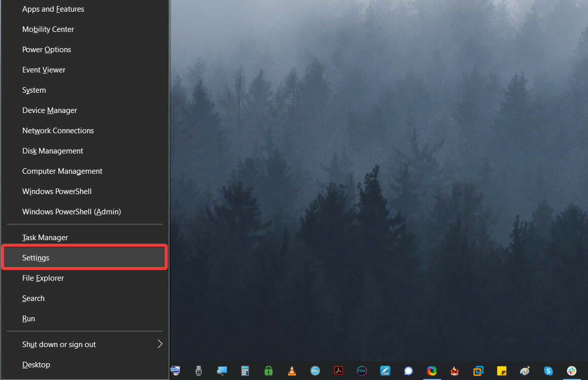Screen dimensions: 588x380
Task: Expand the 'Shut down or sign out' submenu arrow
Action: [x=160, y=344]
